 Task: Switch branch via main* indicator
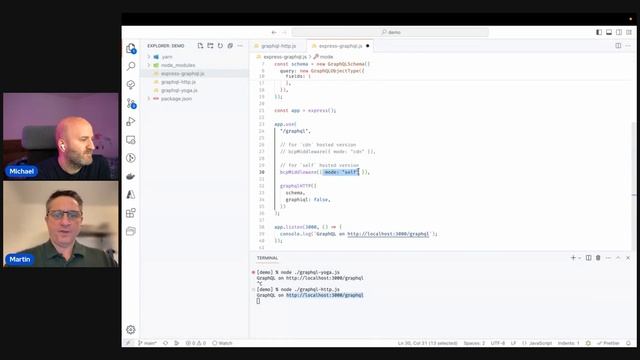pyautogui.click(x=147, y=343)
